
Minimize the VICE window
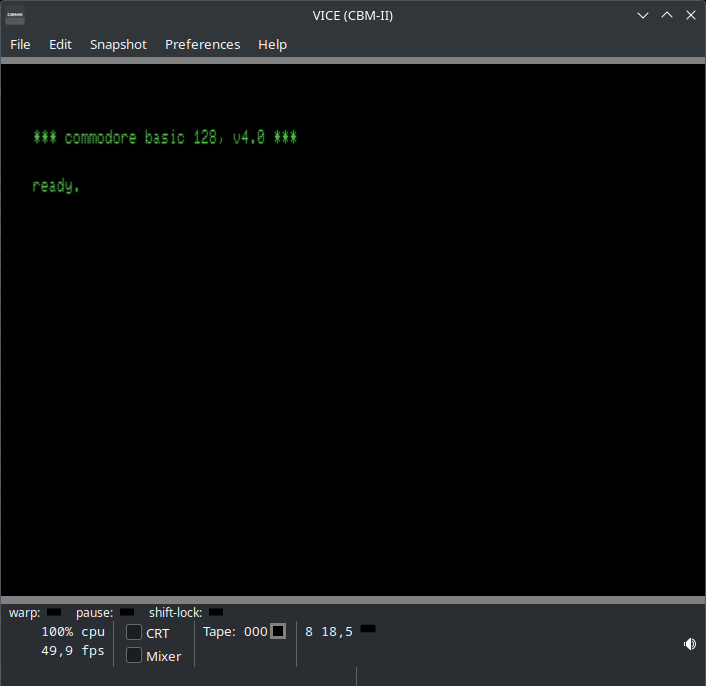coord(642,15)
